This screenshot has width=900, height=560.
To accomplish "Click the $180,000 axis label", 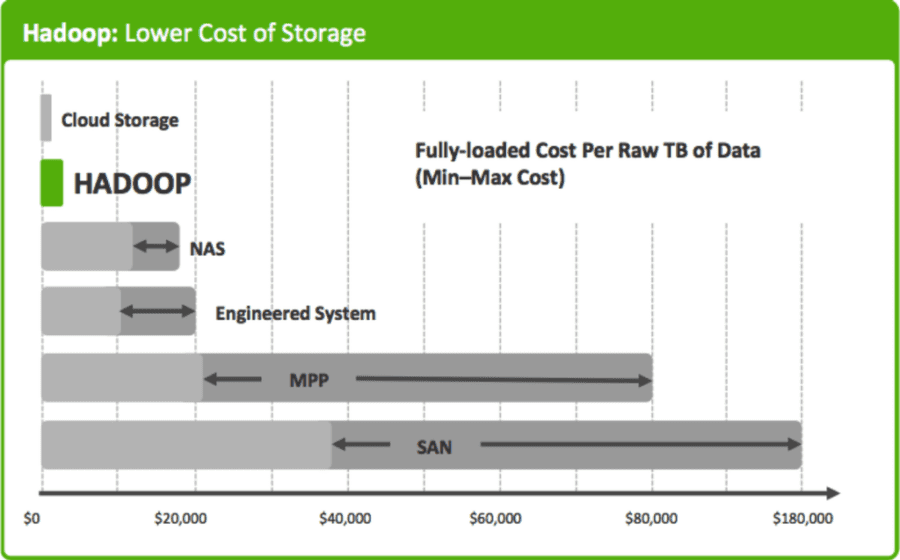I will tap(802, 519).
